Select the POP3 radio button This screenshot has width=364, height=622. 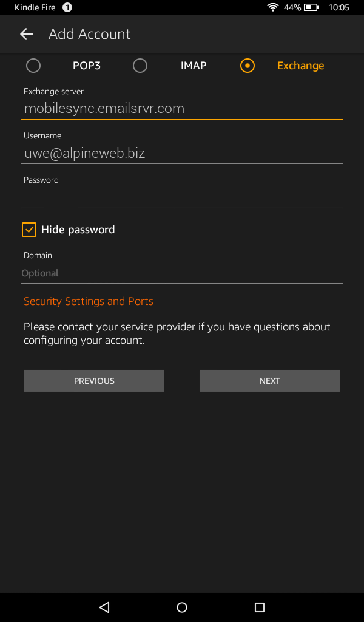[33, 66]
